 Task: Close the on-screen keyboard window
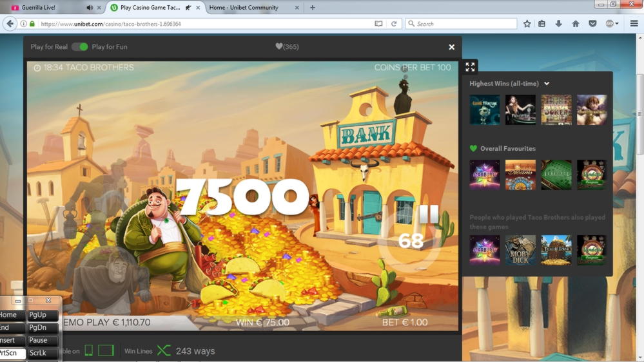tap(48, 300)
